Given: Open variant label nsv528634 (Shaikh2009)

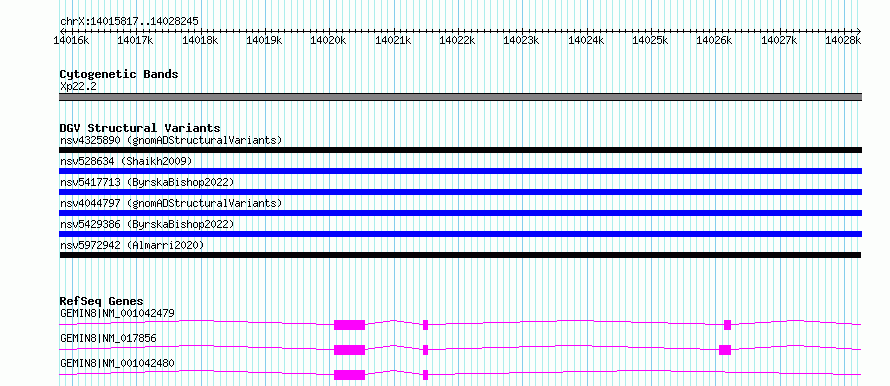Looking at the screenshot, I should (x=126, y=161).
